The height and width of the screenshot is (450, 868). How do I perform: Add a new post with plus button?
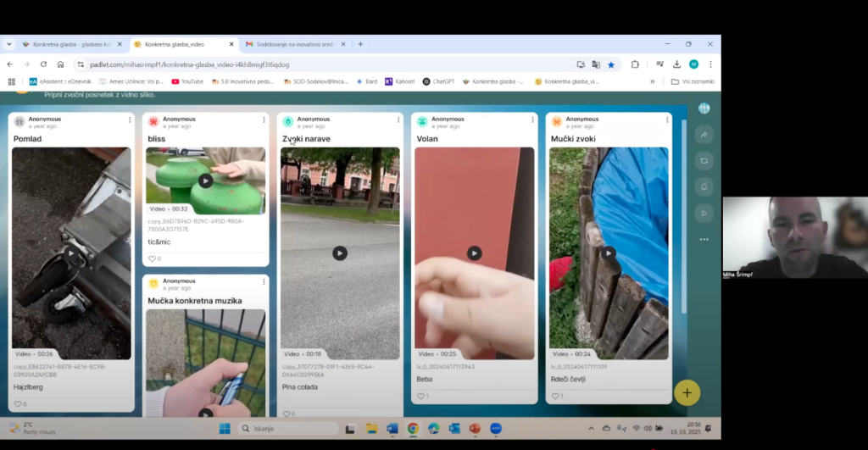[x=687, y=393]
